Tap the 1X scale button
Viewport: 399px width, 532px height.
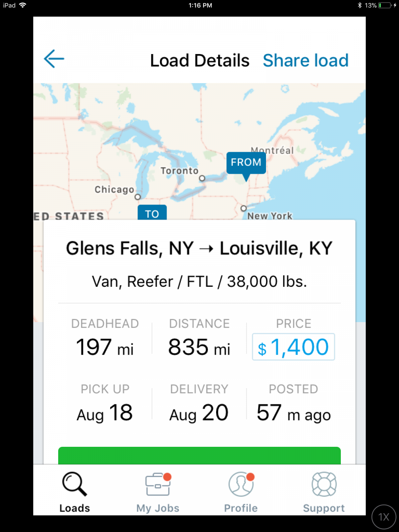[384, 517]
